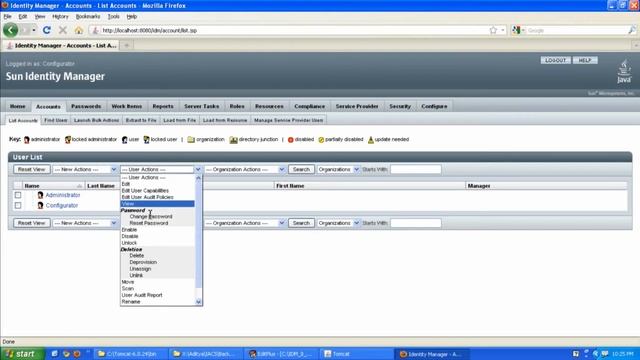Open the bottom Organizations search-type dropdown

[338, 223]
